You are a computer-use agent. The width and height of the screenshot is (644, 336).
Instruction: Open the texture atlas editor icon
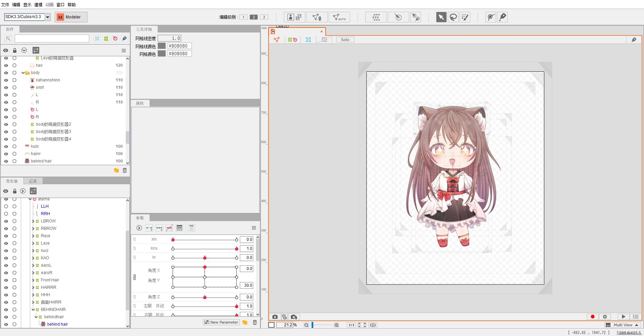(294, 17)
